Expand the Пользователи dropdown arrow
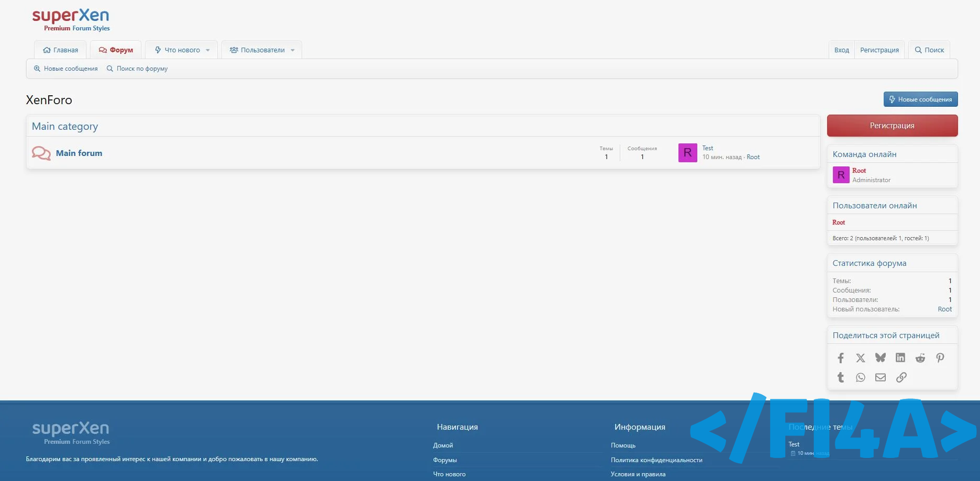Viewport: 980px width, 481px height. coord(293,50)
